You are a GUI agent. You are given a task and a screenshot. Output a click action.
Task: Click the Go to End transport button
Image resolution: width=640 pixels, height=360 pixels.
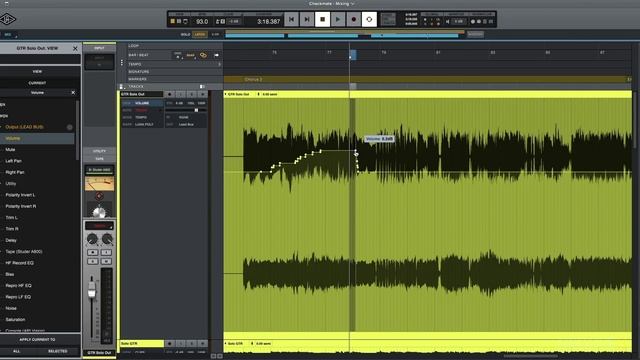(307, 19)
